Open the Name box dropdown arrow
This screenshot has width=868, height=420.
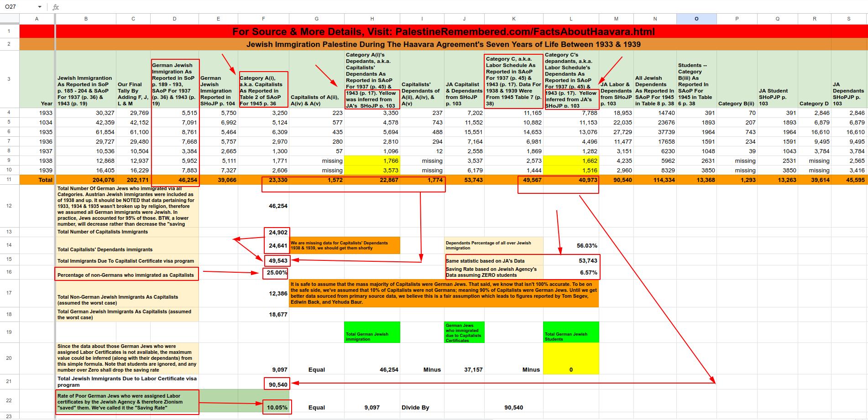40,7
